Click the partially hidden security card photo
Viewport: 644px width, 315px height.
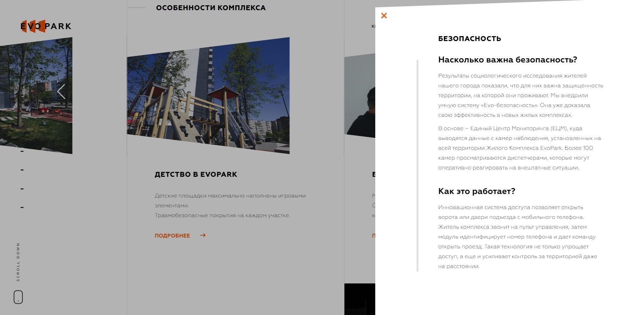359,98
